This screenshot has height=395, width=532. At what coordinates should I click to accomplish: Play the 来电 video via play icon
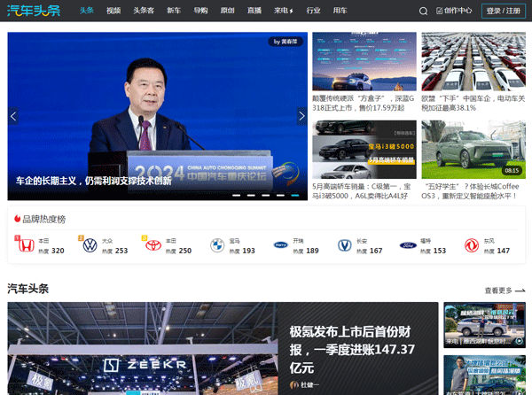(x=520, y=341)
